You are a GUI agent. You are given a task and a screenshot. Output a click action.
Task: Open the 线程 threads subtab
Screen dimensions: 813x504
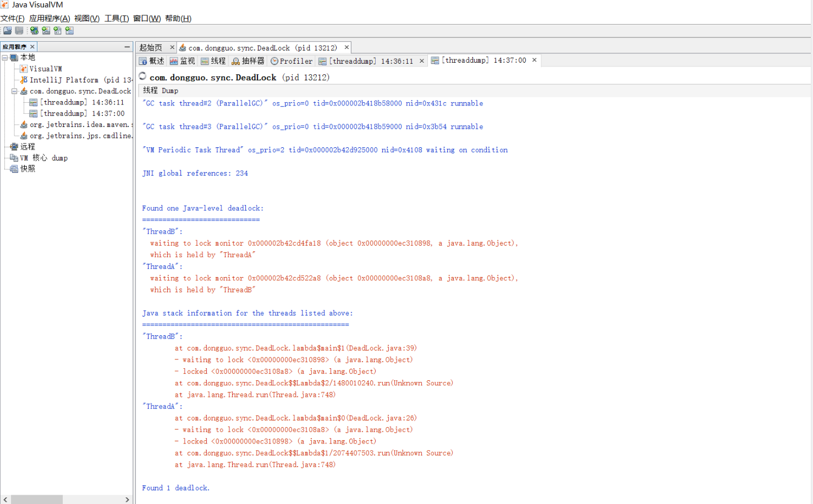point(213,61)
